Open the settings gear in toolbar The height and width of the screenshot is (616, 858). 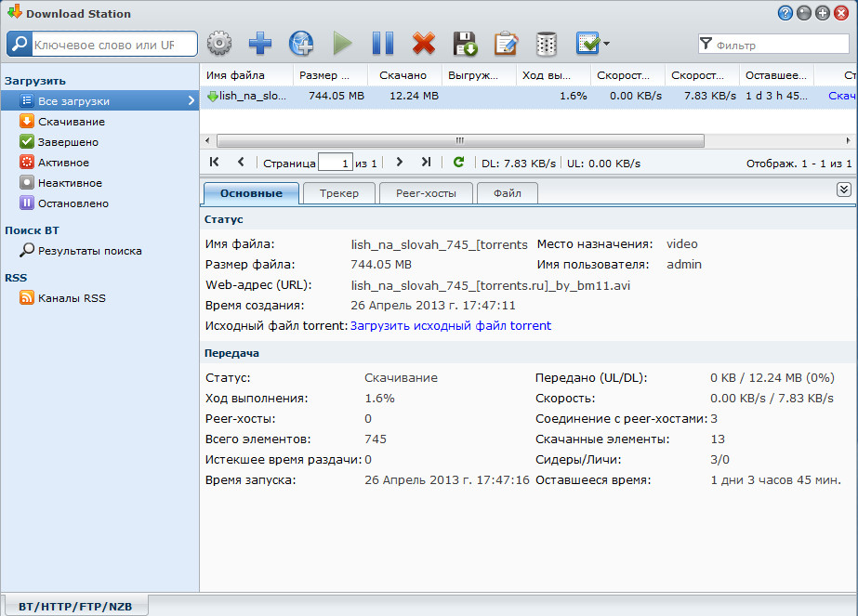[218, 43]
